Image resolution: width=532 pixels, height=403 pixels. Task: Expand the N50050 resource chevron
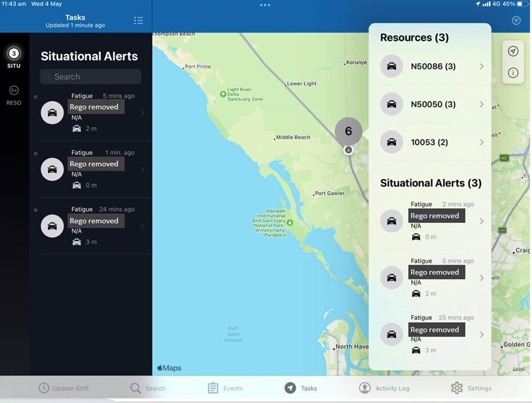[482, 104]
